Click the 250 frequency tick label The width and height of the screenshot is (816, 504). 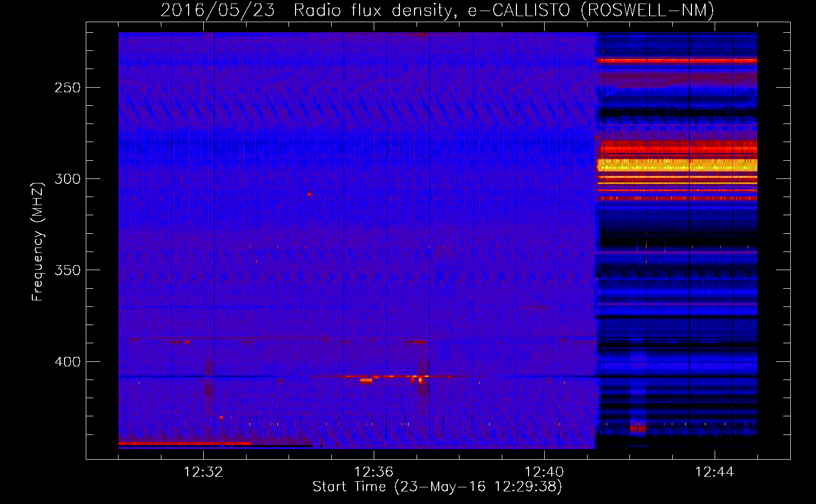click(68, 88)
